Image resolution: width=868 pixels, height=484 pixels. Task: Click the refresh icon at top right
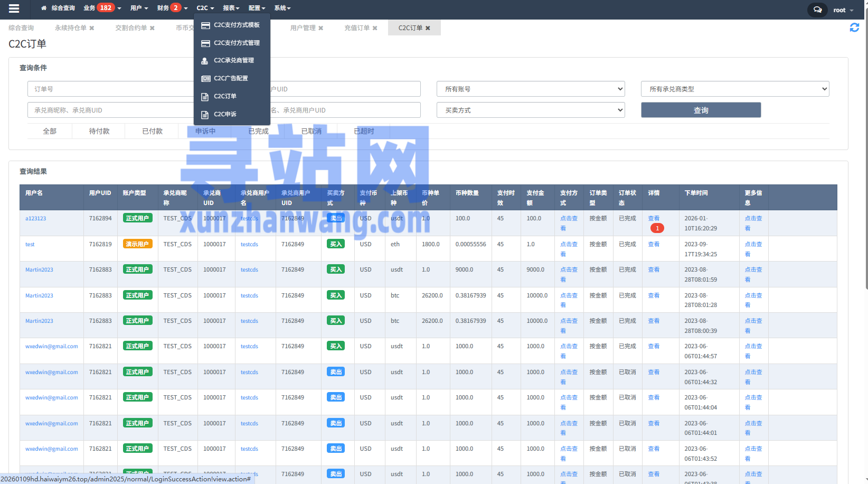point(854,27)
